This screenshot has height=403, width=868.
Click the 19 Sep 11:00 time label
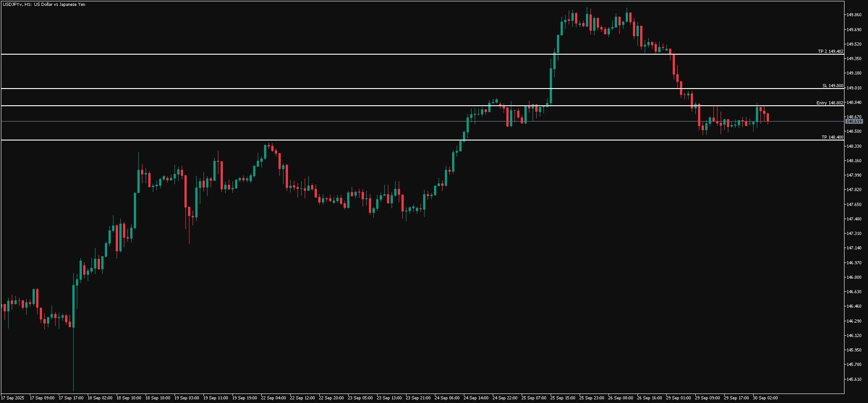(215, 398)
